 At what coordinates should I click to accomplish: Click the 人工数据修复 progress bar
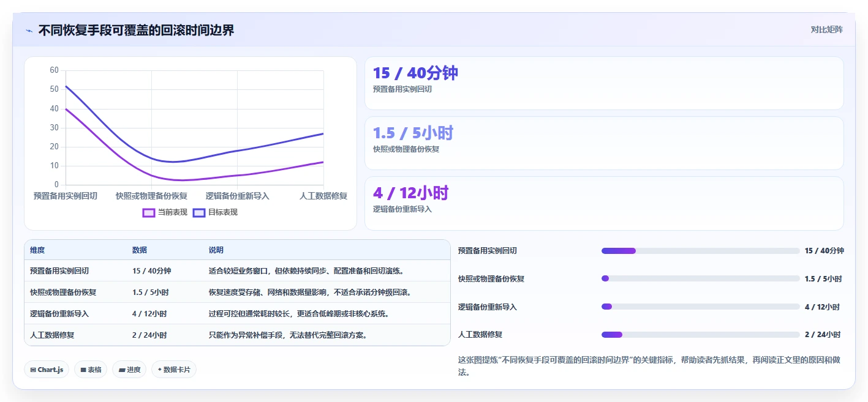pos(701,334)
